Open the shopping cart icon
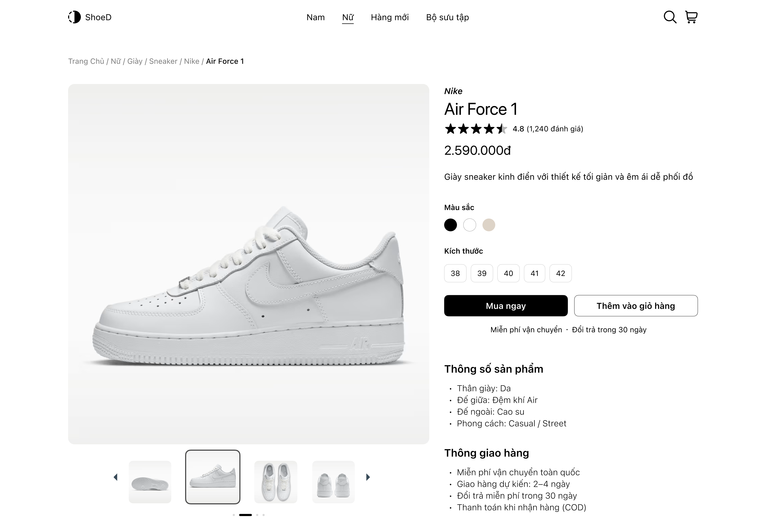 click(x=691, y=17)
